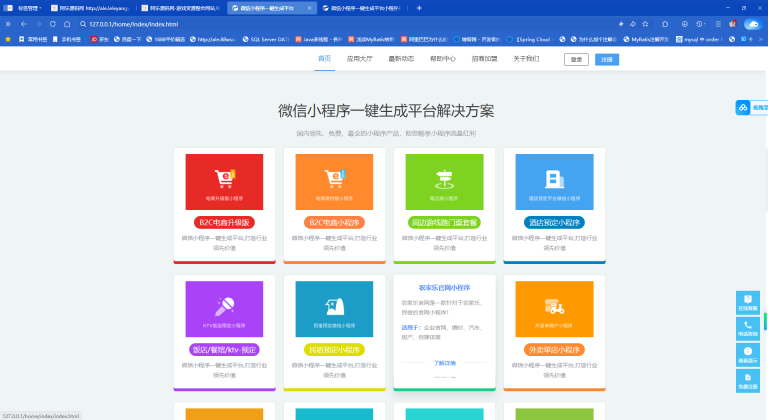Screen dimensions: 768x420
Task: Open the cloud sync icon at toolbar's end
Action: click(x=753, y=24)
